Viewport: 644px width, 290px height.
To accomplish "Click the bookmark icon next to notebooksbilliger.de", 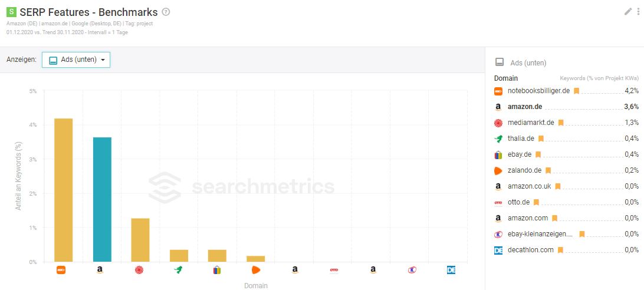I will click(576, 91).
